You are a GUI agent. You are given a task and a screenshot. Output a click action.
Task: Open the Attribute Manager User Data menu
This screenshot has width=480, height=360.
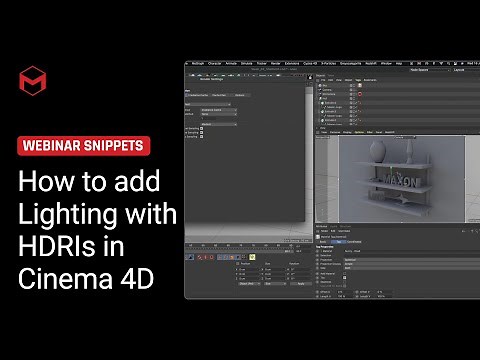(344, 231)
